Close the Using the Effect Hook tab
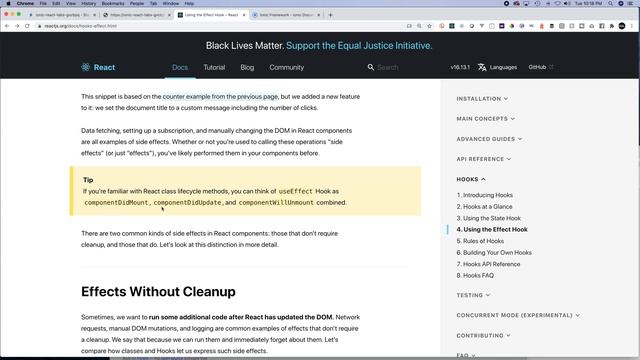The height and width of the screenshot is (360, 640). point(244,15)
